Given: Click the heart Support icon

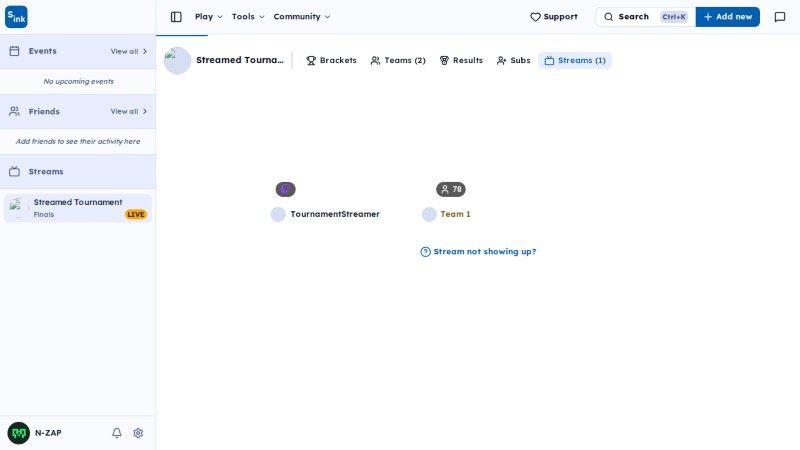Looking at the screenshot, I should [535, 17].
